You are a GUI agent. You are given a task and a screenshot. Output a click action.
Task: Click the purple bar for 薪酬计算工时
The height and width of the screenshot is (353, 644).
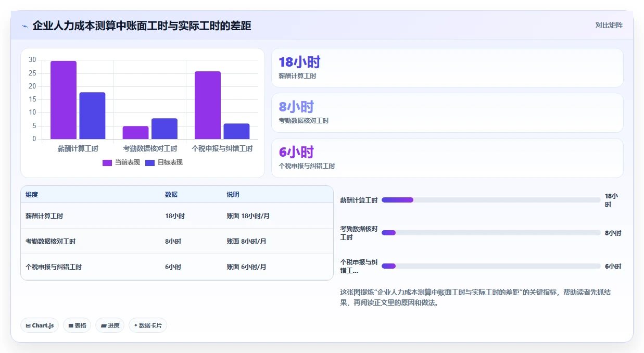64,100
